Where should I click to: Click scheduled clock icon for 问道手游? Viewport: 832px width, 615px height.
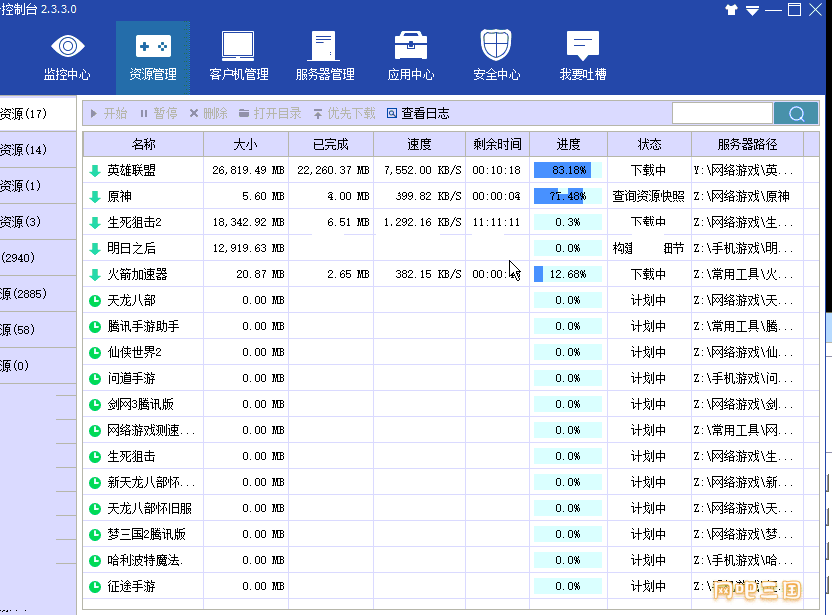coord(95,379)
